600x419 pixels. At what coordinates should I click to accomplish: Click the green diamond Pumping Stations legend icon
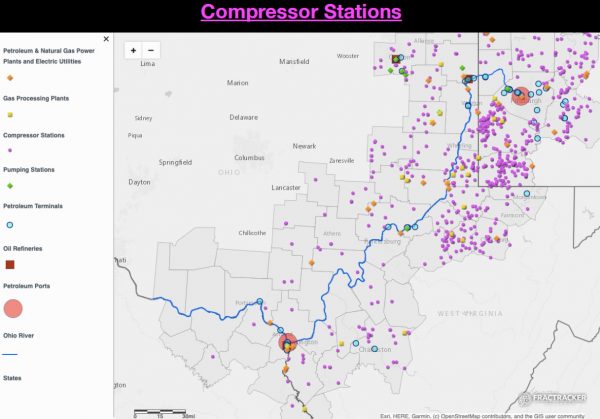[10, 186]
